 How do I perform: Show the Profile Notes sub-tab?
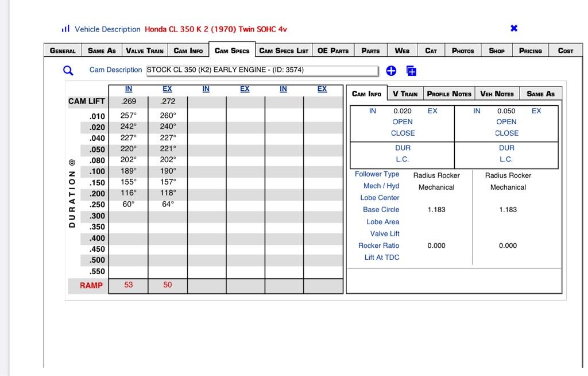[x=449, y=94]
